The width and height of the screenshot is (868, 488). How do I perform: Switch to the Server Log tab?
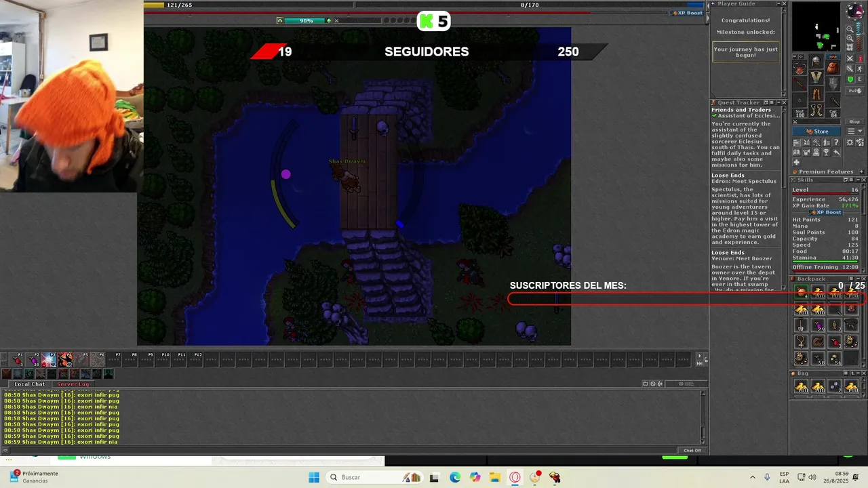click(73, 384)
